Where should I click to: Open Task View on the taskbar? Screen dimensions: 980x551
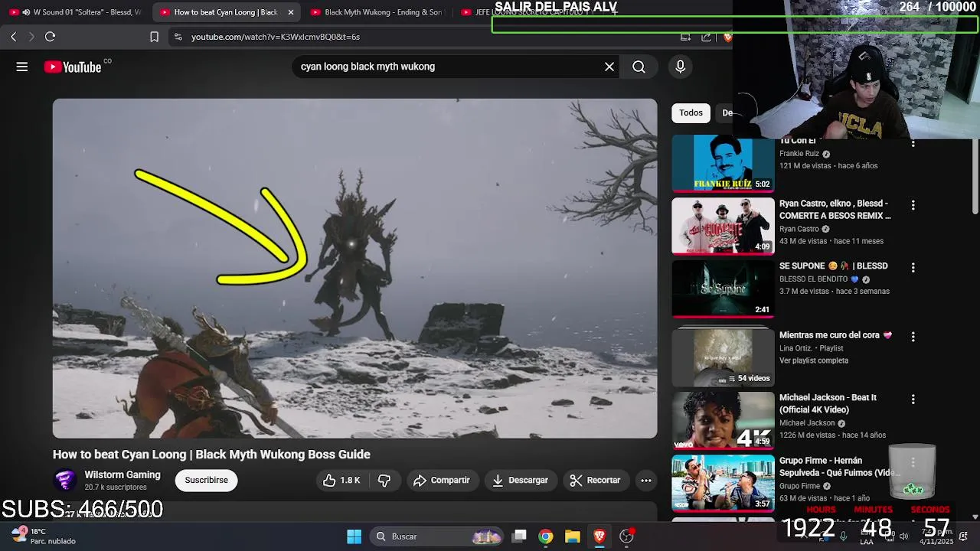519,536
